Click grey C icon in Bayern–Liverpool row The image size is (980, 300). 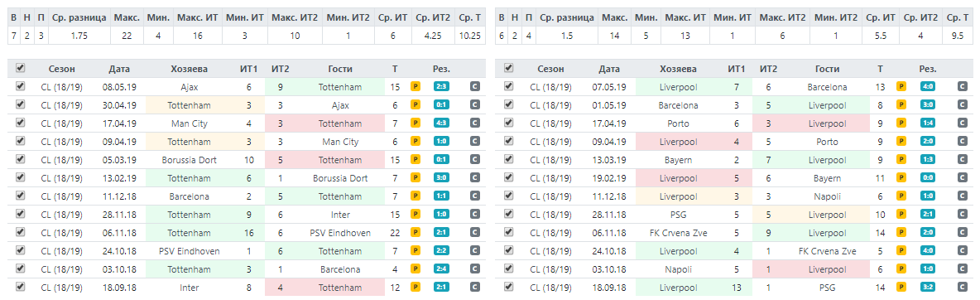pyautogui.click(x=962, y=160)
